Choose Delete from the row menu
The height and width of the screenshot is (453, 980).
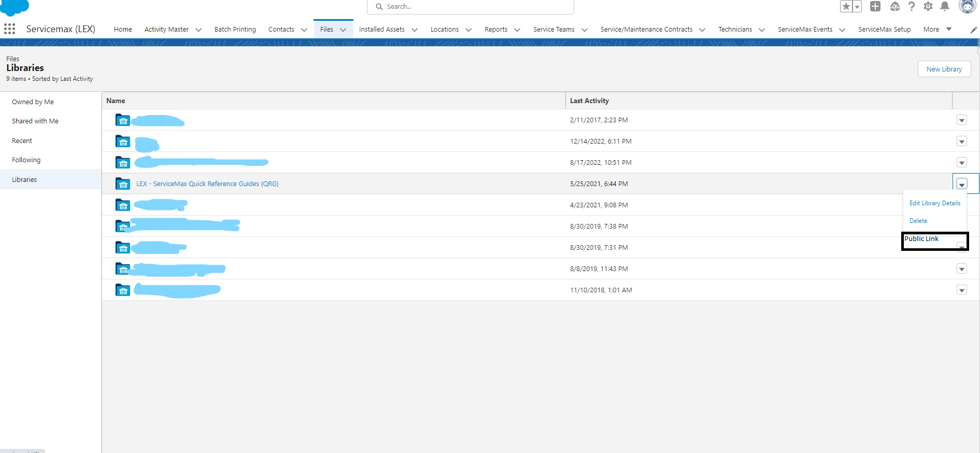[x=918, y=221]
